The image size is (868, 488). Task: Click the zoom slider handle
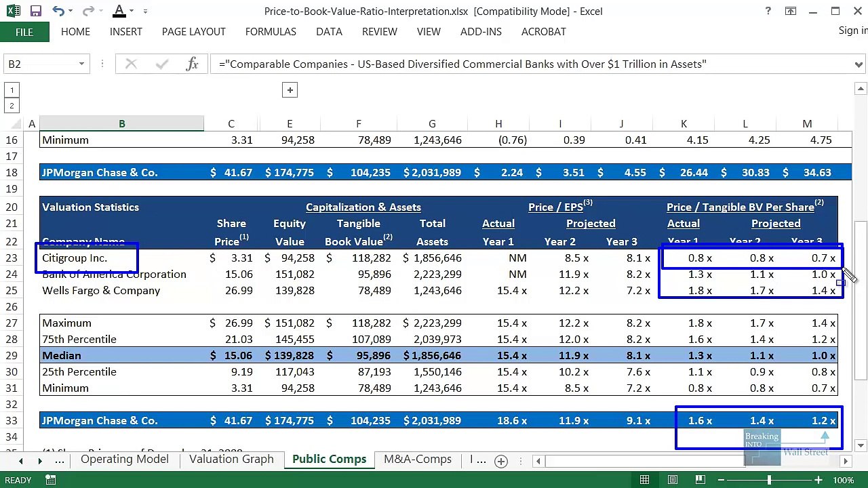pos(769,480)
